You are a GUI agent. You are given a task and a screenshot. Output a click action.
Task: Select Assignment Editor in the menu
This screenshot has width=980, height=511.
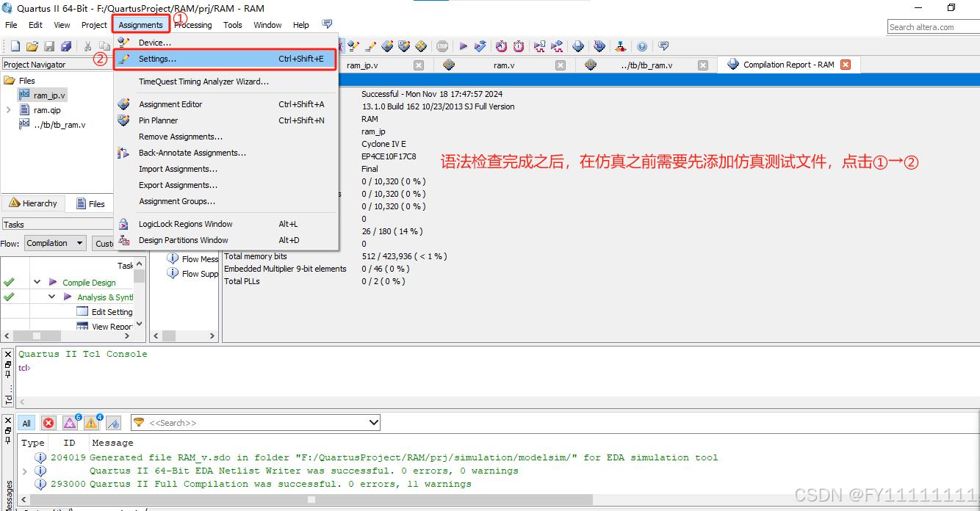(x=226, y=104)
